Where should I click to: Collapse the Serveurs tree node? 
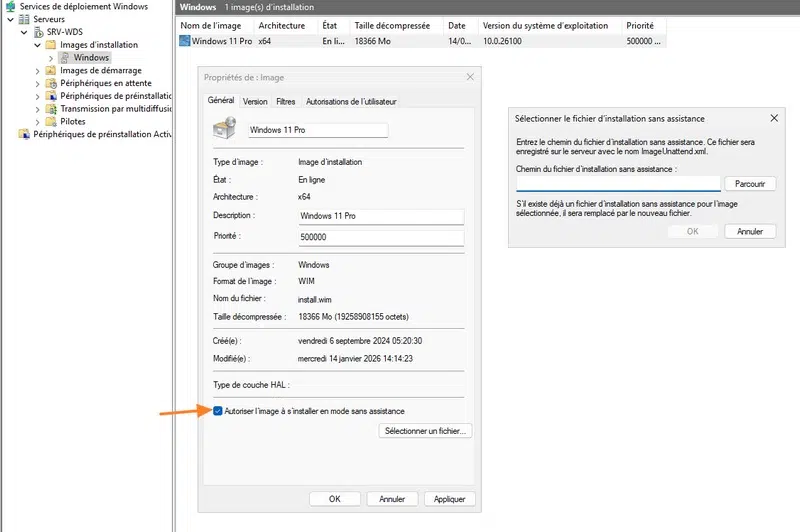[11, 19]
